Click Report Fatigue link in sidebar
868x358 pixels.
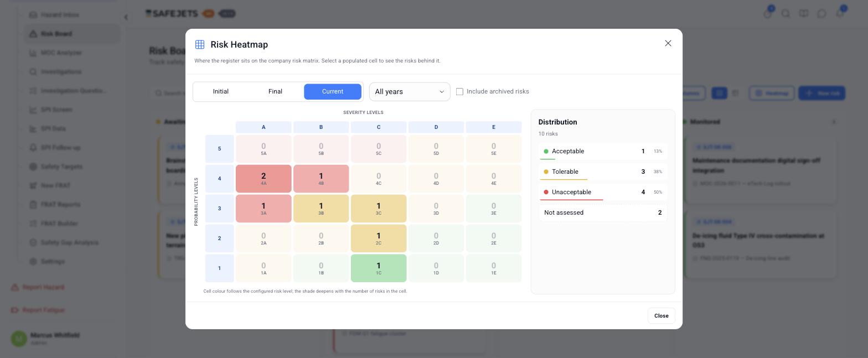[38, 310]
